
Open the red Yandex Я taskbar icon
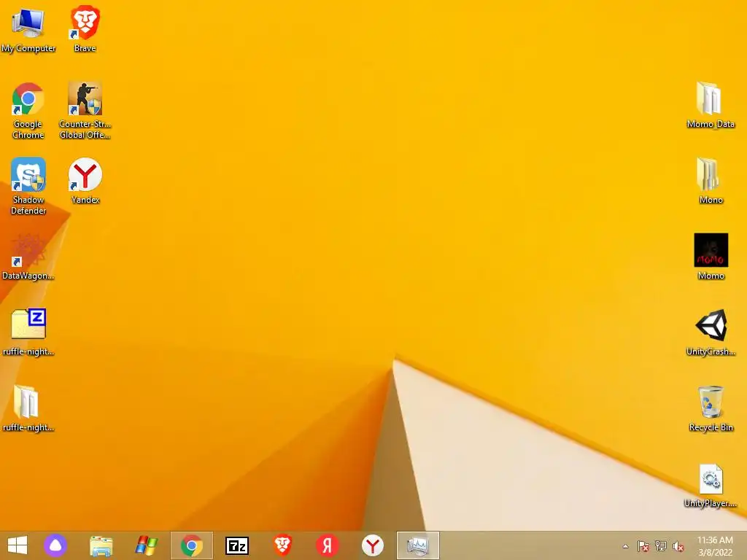click(328, 545)
